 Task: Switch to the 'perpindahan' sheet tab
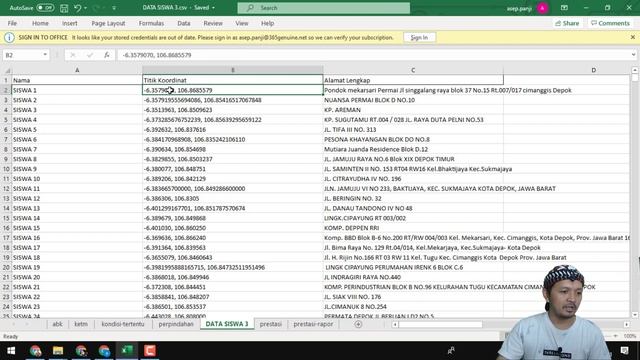[176, 324]
